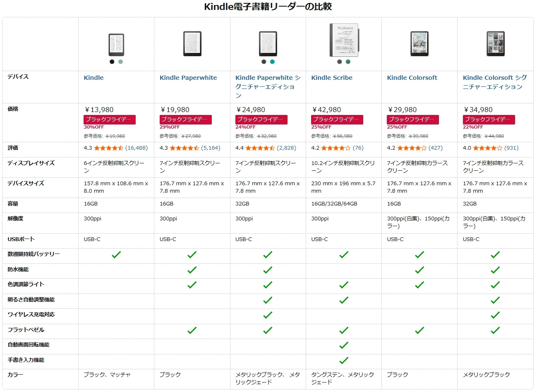Viewport: 537px width, 392px height.
Task: Open the Kindle Scribe device link
Action: 332,78
